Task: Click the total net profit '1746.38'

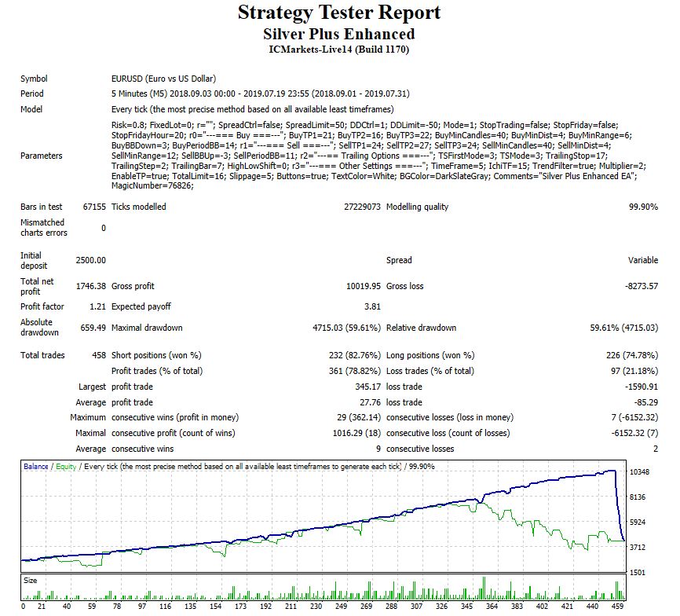Action: [x=90, y=286]
